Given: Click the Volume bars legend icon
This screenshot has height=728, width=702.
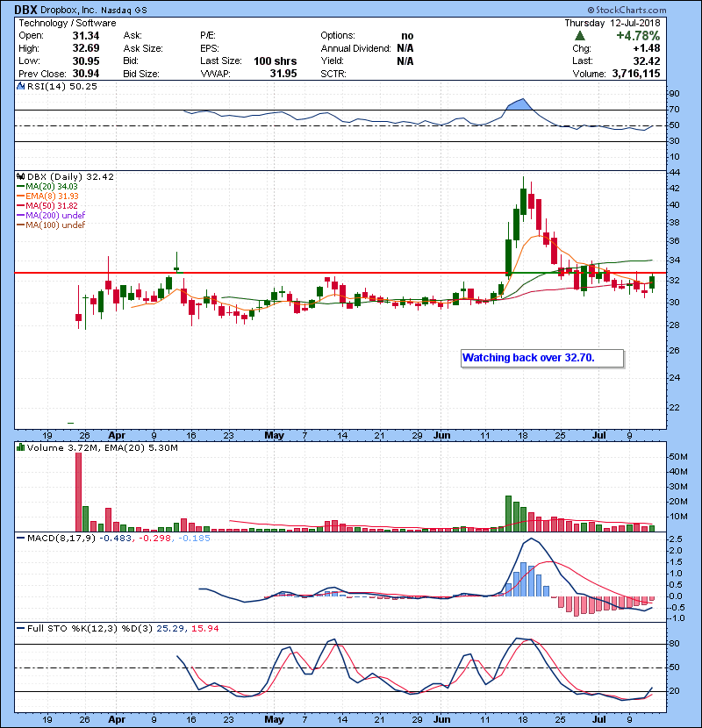Looking at the screenshot, I should coord(21,448).
